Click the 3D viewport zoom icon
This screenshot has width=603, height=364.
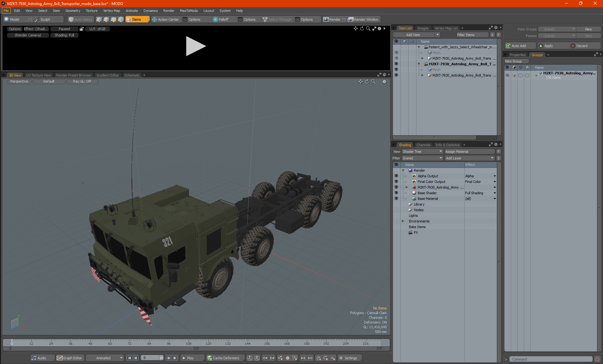click(373, 82)
